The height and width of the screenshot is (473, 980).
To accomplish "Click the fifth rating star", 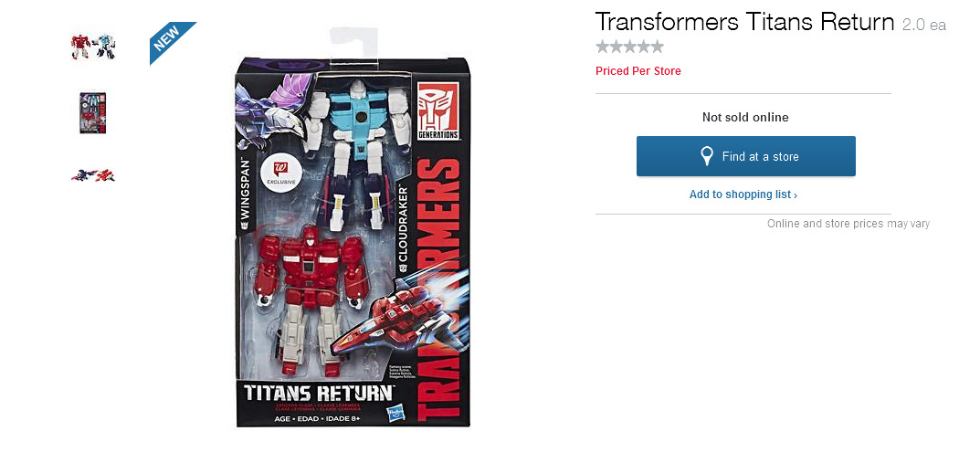I will point(657,47).
